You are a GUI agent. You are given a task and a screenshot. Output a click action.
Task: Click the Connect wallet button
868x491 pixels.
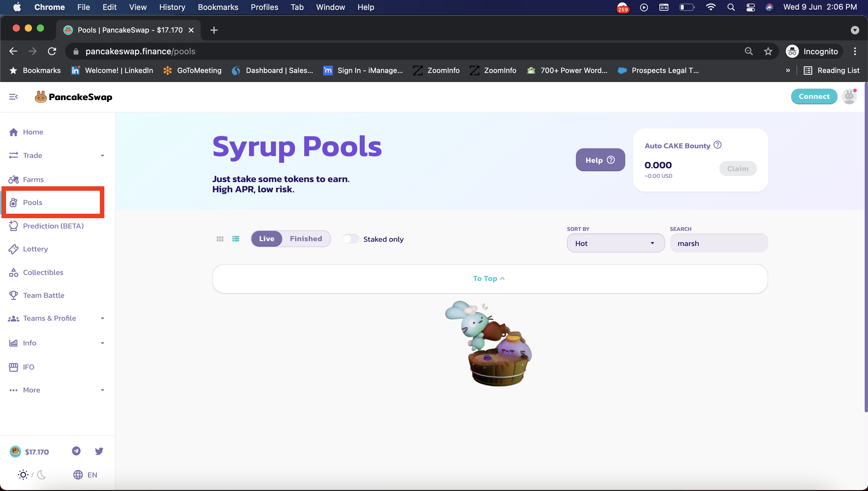coord(814,96)
